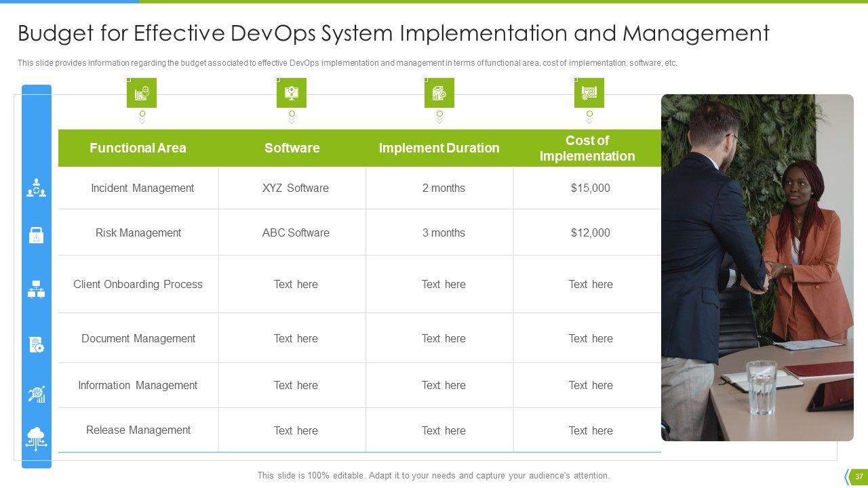
Task: Click the green icon above Functional Area
Action: (141, 93)
